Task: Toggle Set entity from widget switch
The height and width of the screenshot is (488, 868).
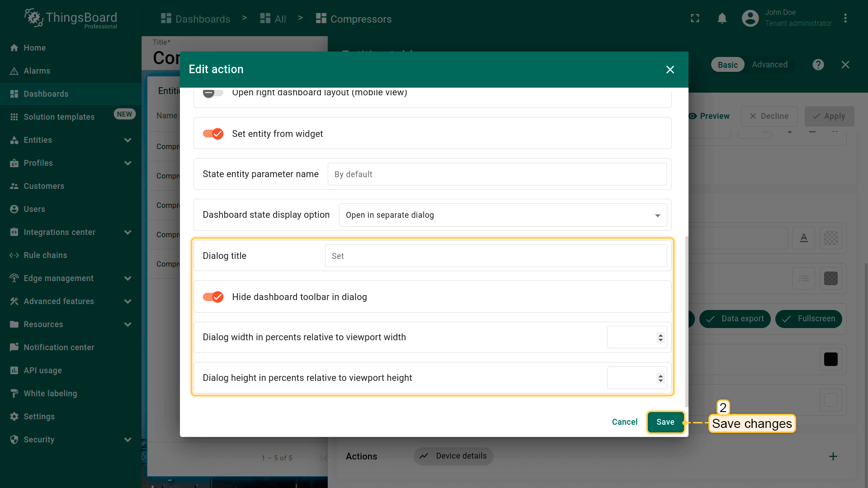Action: 213,134
